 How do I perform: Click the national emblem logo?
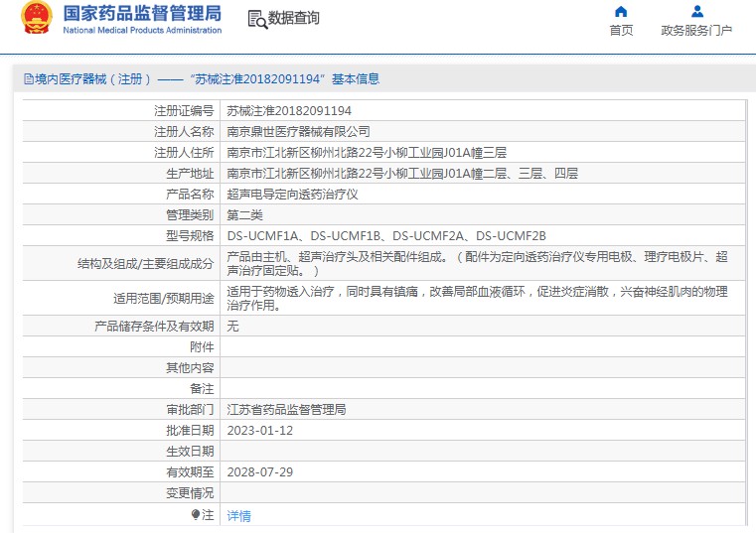[x=36, y=18]
